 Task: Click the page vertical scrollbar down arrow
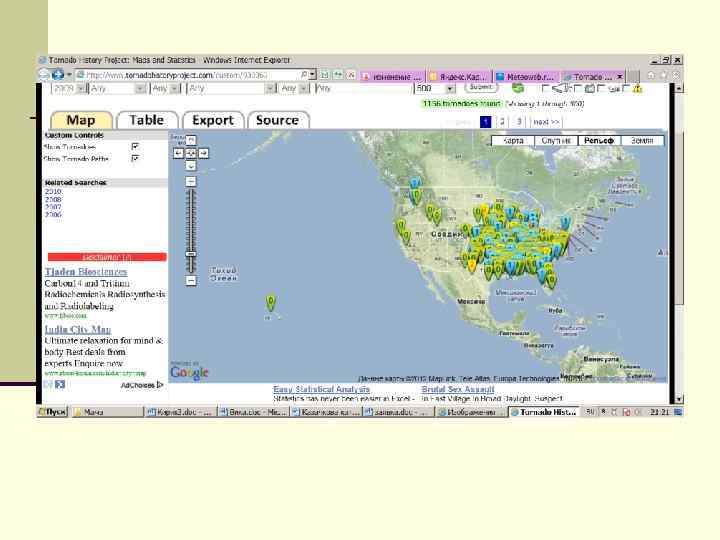point(679,399)
